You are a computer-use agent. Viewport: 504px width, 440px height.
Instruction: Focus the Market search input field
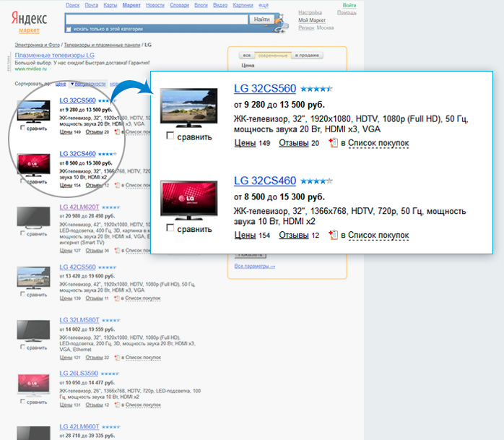tap(157, 20)
